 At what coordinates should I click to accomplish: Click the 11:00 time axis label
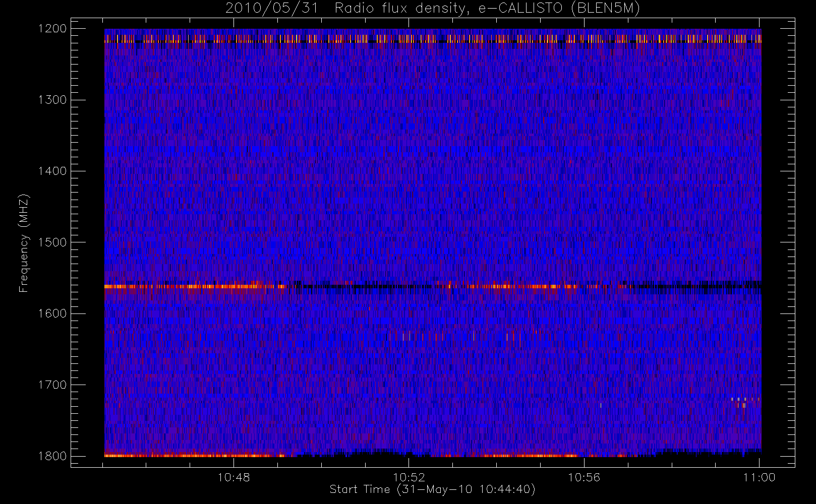point(759,477)
